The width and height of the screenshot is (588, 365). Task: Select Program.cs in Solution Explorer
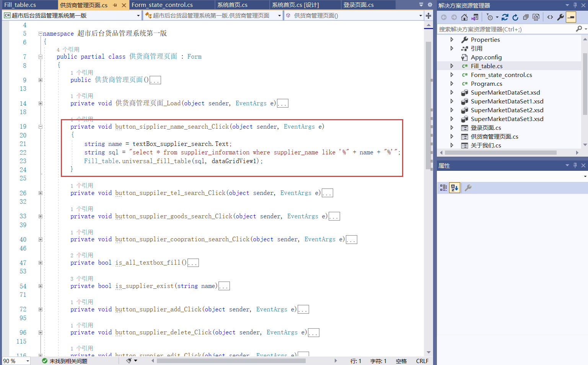click(486, 83)
